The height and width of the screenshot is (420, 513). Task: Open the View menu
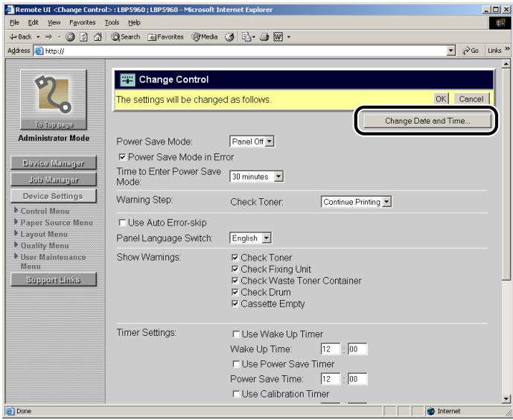54,22
